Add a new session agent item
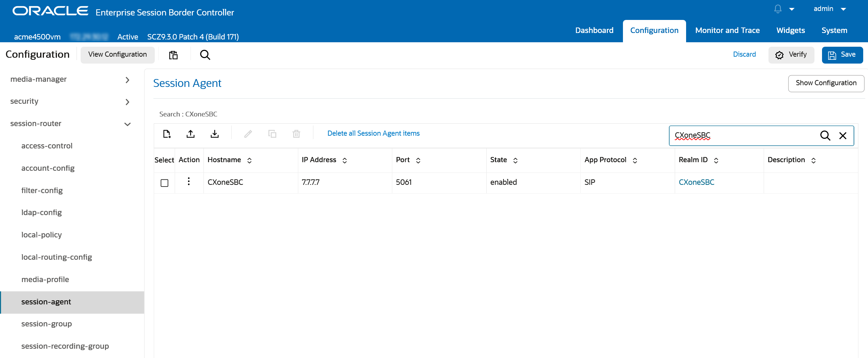Screen dimensions: 868x358 click(167, 134)
